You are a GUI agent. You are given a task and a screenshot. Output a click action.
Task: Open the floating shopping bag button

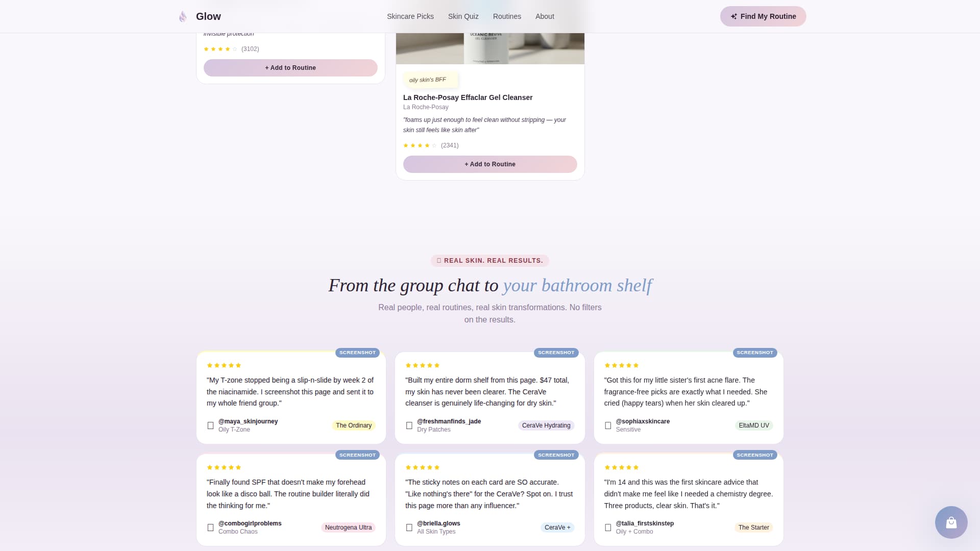(x=951, y=522)
